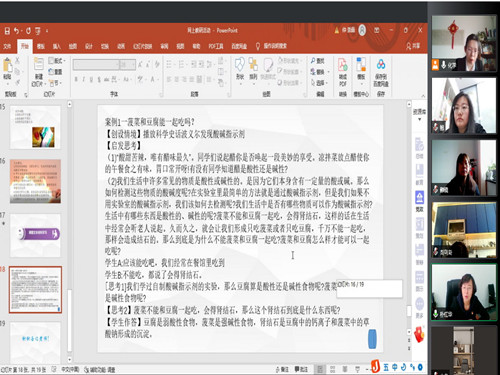Click the 共享 (Share) button
500x375 pixels.
point(413,46)
